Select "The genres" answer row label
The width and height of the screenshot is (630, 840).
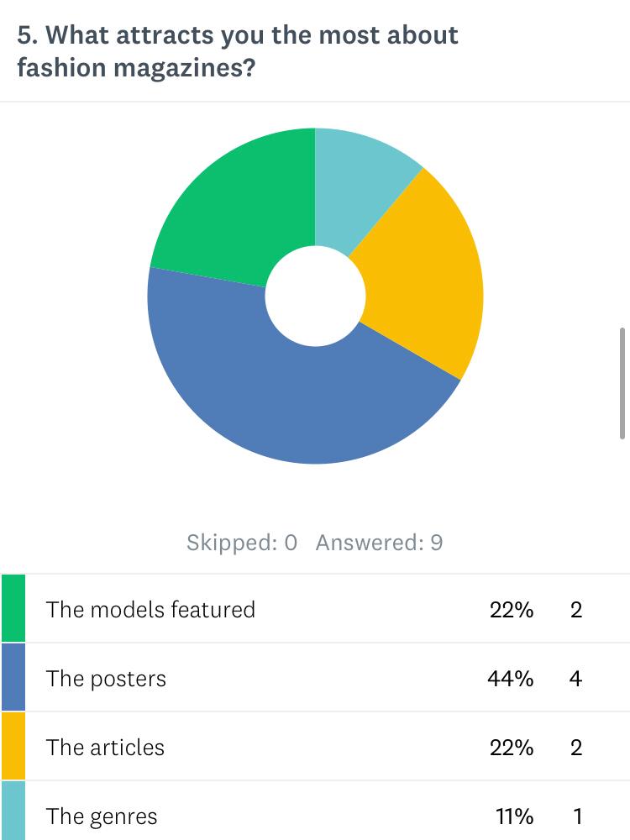point(102,816)
